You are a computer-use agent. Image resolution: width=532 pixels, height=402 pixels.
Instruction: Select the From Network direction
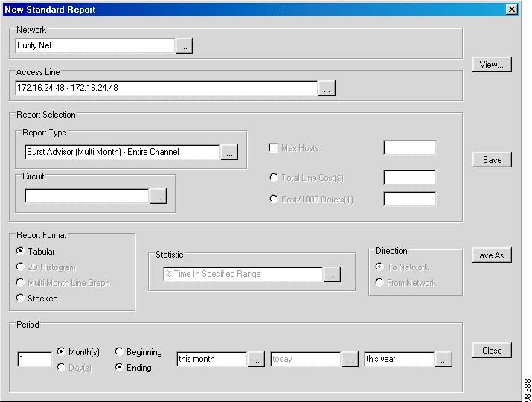[x=379, y=282]
